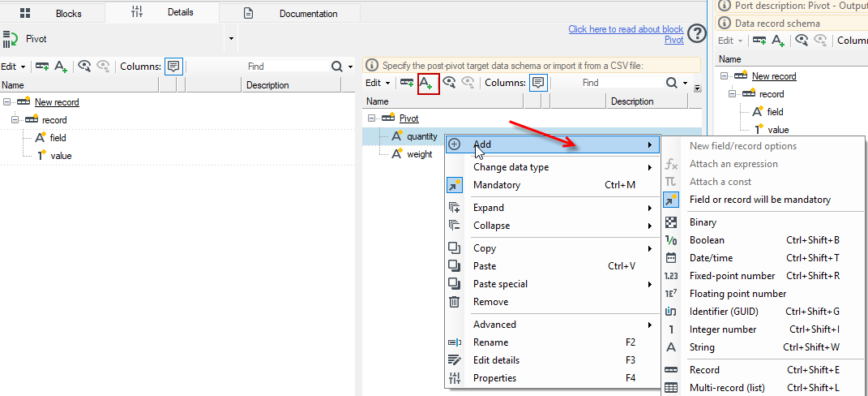Click add record icon in post-pivot toolbar

point(407,83)
